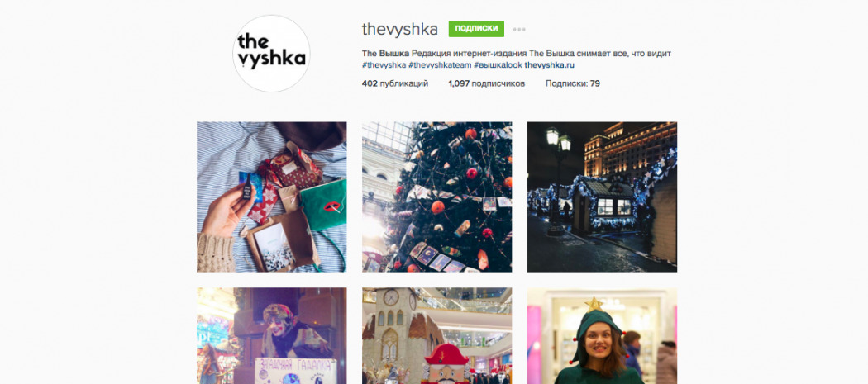Viewport: 868px width, 384px height.
Task: Open the gift packages on striped bedsheet photo
Action: point(272,197)
